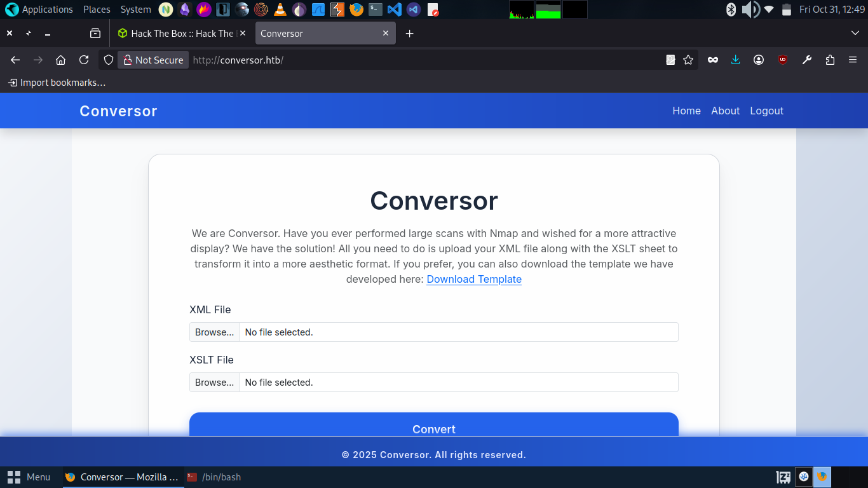
Task: Click the browser Reload page icon
Action: click(x=84, y=60)
